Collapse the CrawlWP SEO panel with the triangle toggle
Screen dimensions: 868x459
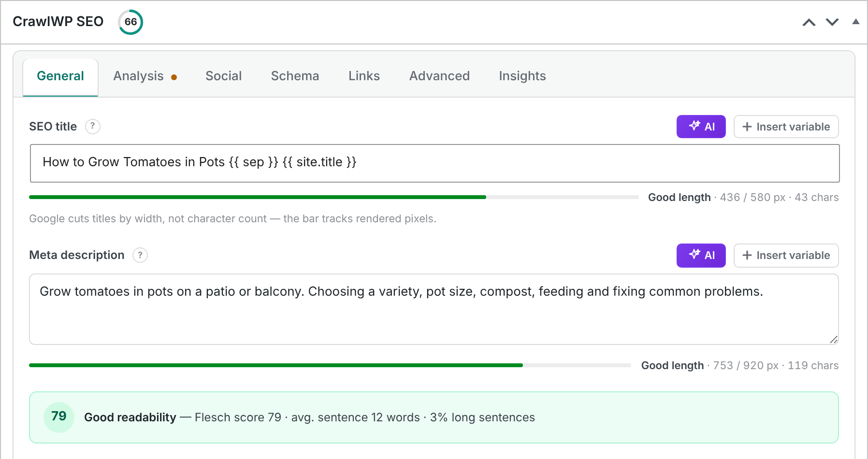pos(856,22)
